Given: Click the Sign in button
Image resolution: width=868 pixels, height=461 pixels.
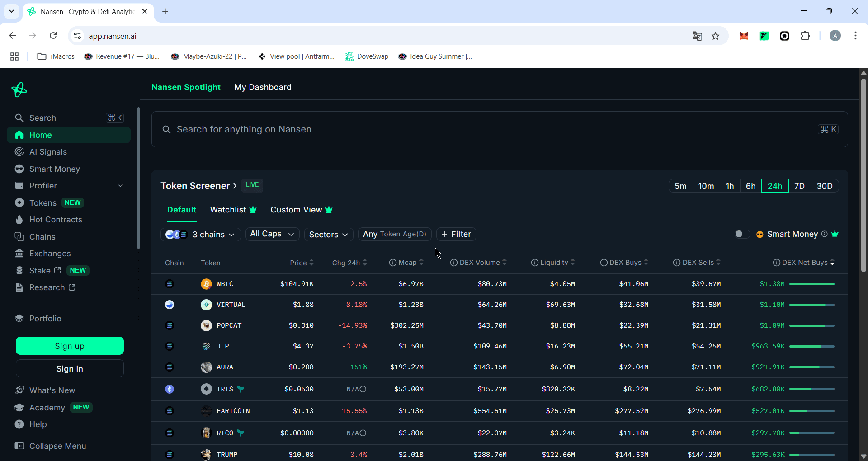Looking at the screenshot, I should [70, 369].
